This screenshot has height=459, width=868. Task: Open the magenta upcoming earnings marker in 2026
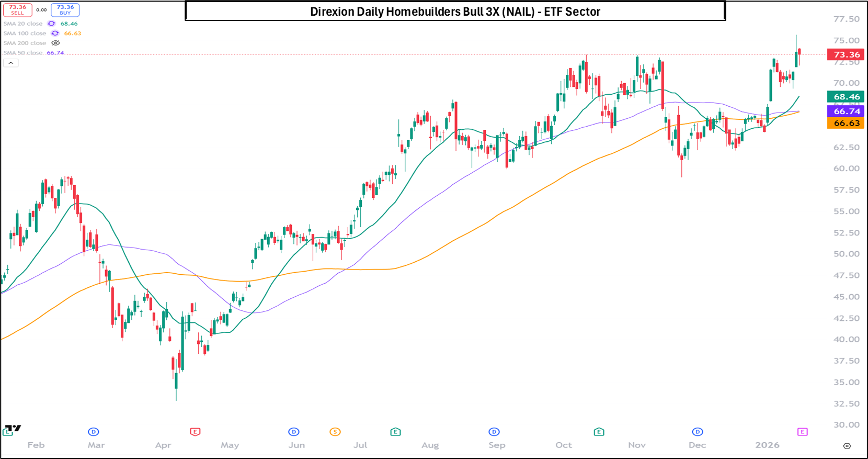tap(803, 432)
